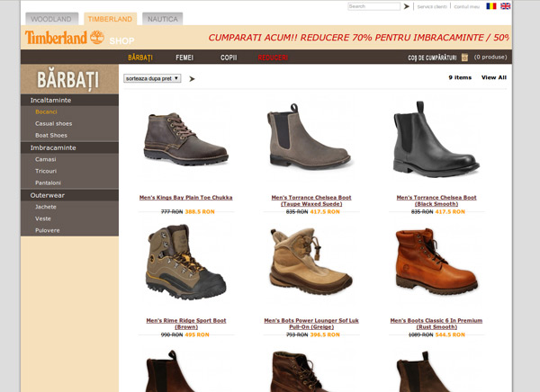Click the View All link

click(494, 77)
